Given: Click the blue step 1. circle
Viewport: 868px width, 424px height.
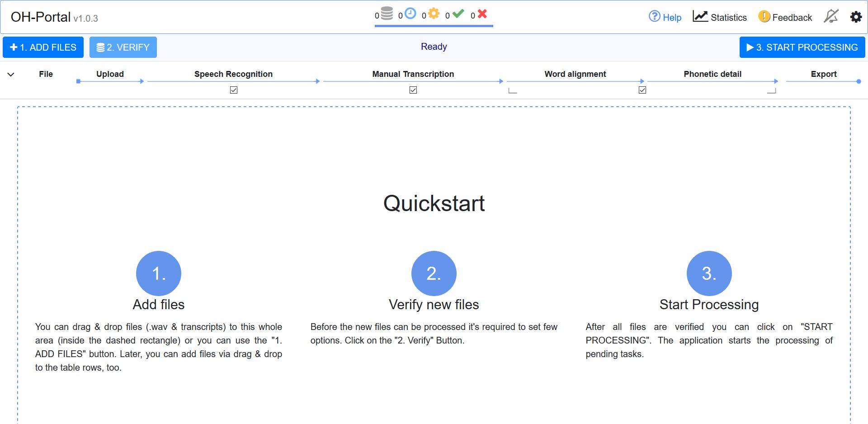Looking at the screenshot, I should tap(159, 273).
